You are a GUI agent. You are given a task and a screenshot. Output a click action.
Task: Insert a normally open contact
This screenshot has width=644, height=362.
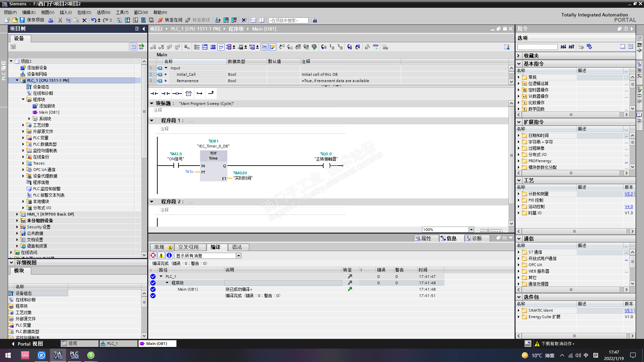(x=154, y=94)
